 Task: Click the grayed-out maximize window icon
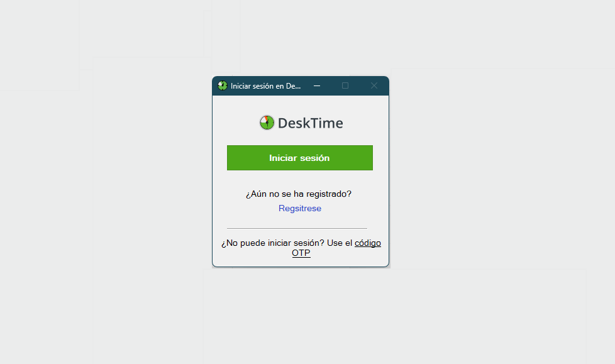point(345,85)
